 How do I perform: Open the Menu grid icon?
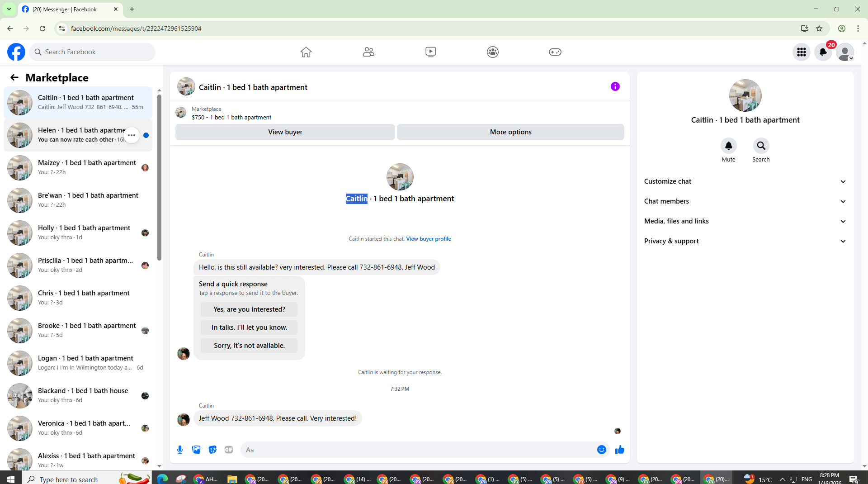(x=802, y=52)
